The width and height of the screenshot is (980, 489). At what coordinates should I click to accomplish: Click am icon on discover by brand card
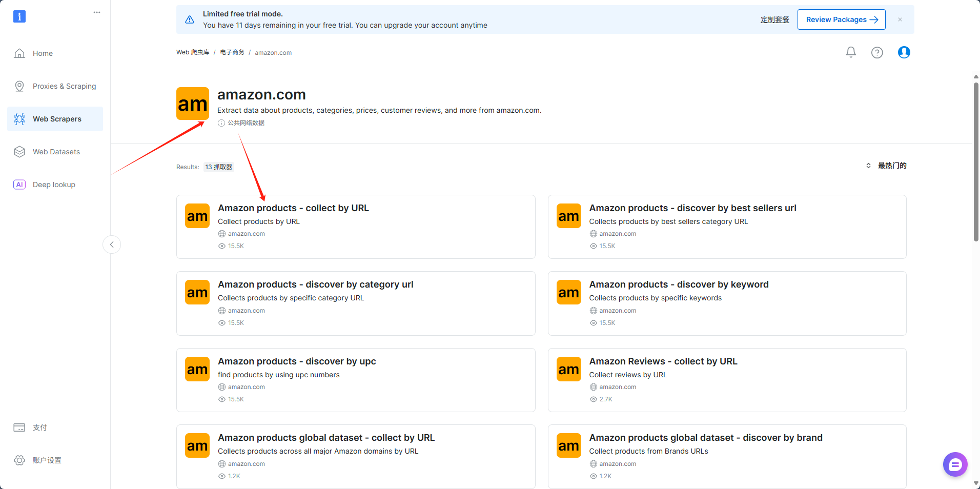pos(569,445)
